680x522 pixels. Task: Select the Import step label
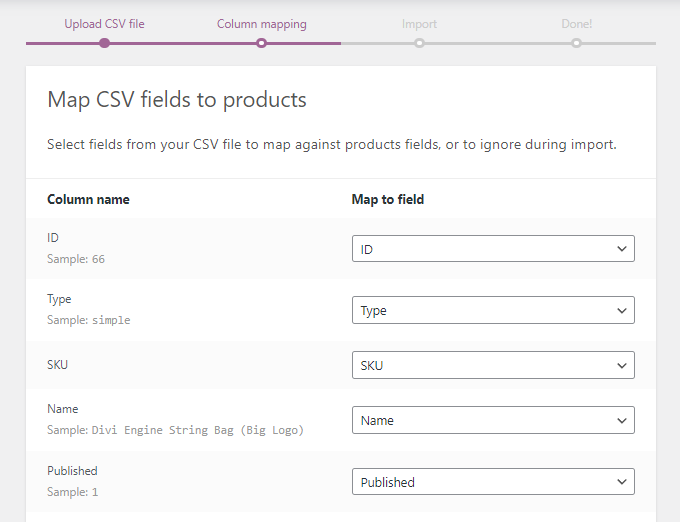point(419,23)
